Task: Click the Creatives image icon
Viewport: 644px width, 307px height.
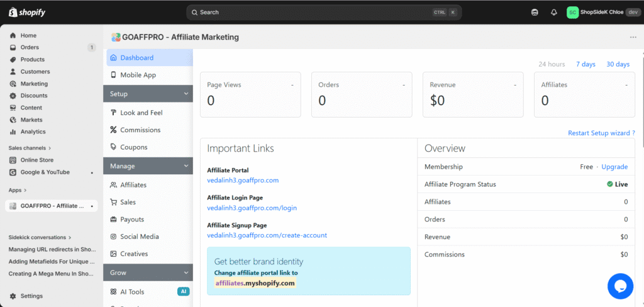Action: pos(113,254)
